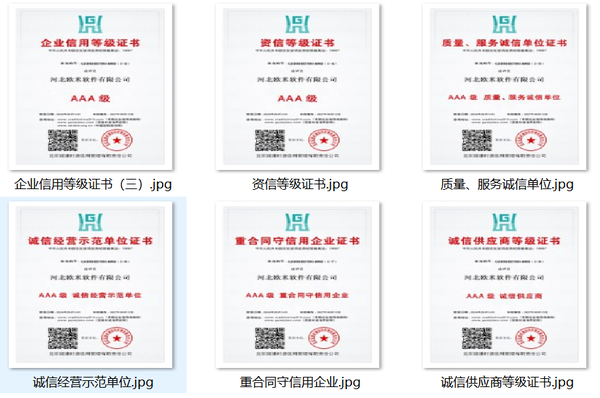Click the file name 资信等级证书.jpg

tap(300, 184)
